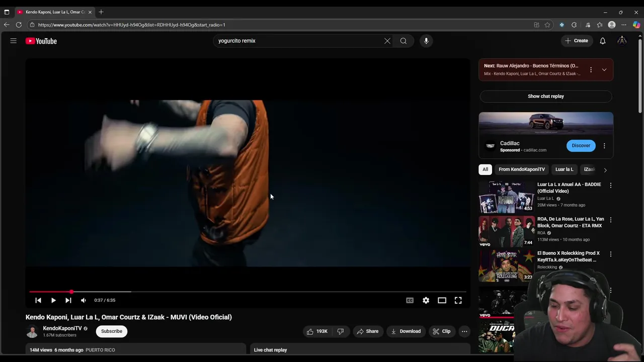Download the video
This screenshot has width=644, height=362.
tap(406, 331)
